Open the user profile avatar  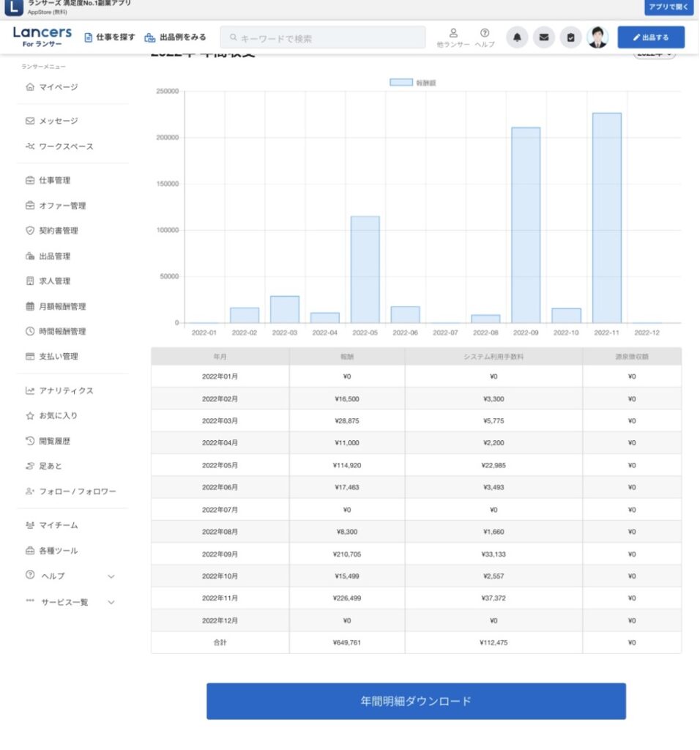[x=598, y=37]
